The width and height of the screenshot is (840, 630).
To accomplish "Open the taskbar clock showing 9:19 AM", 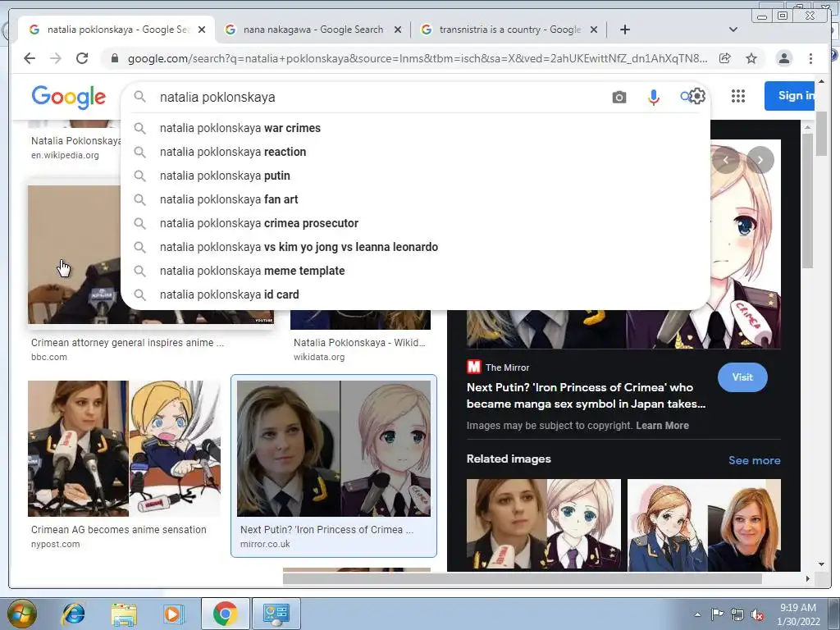I will [798, 614].
